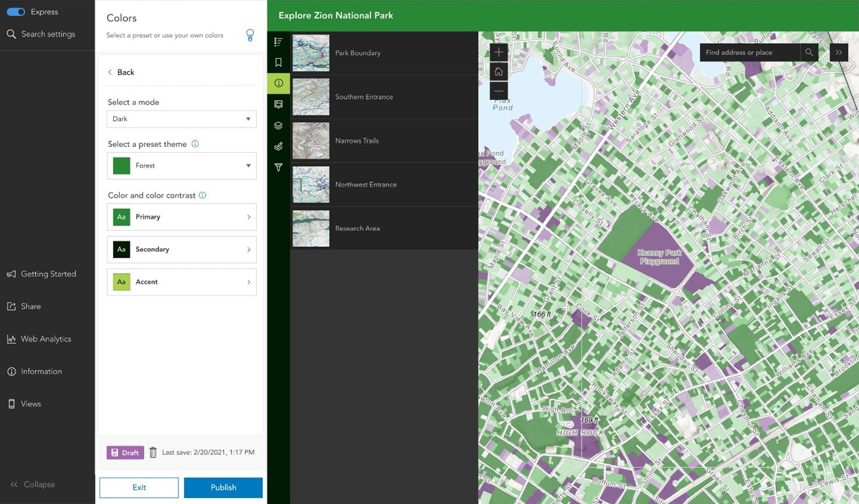
Task: Zoom out on the map
Action: coord(499,91)
